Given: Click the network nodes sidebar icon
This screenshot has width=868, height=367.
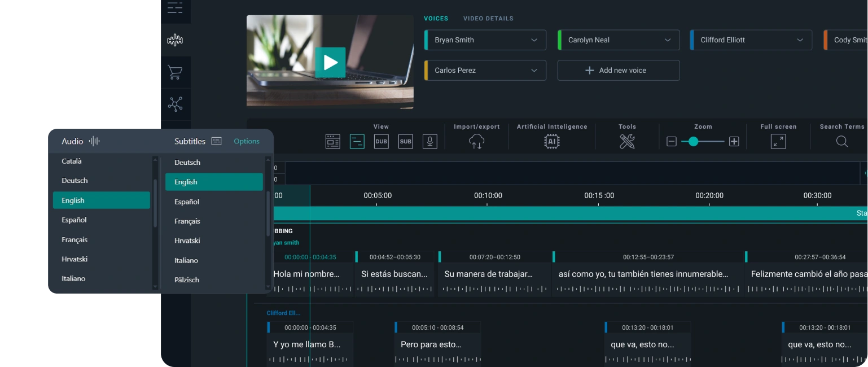Looking at the screenshot, I should click(x=175, y=104).
